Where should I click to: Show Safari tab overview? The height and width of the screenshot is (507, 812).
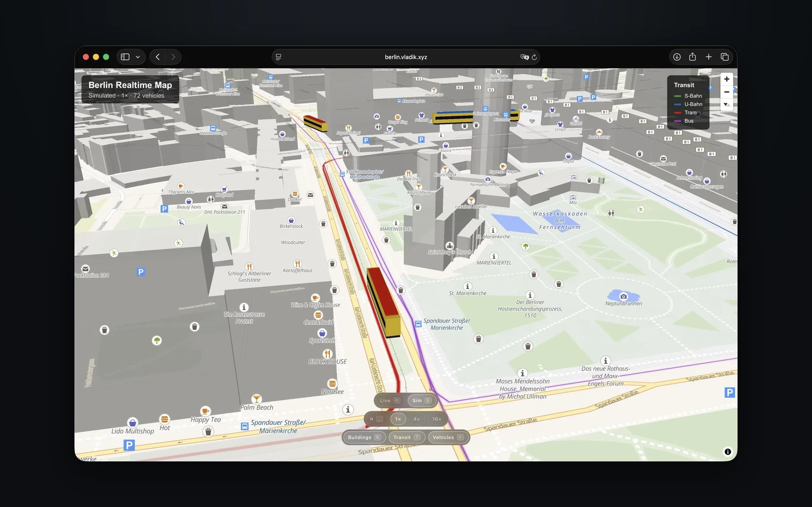pos(724,57)
